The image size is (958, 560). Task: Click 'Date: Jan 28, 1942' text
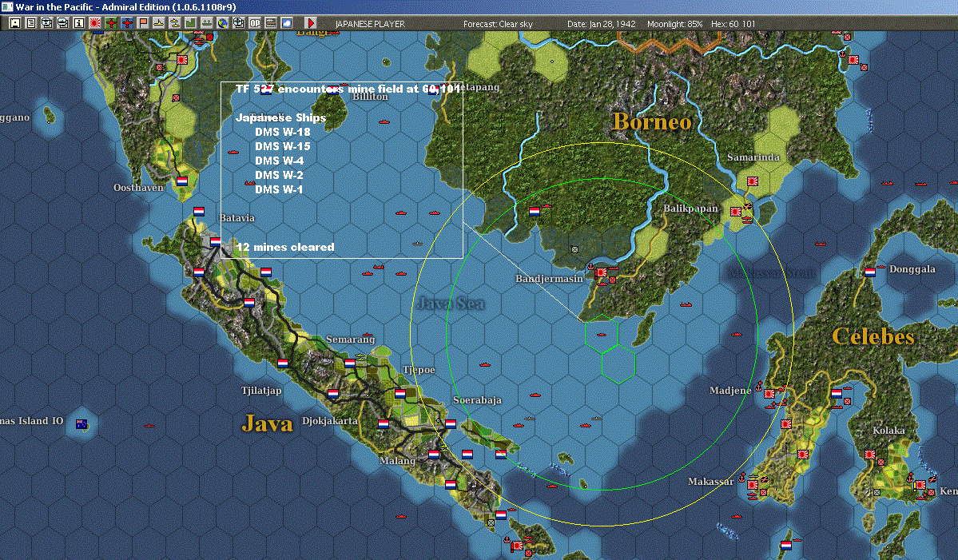coord(601,24)
